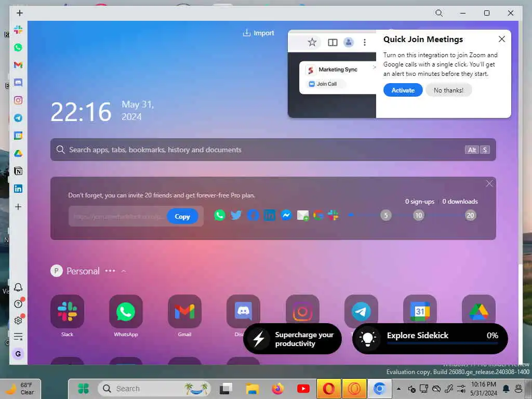Share invite via email envelope icon
The height and width of the screenshot is (399, 532).
(303, 215)
